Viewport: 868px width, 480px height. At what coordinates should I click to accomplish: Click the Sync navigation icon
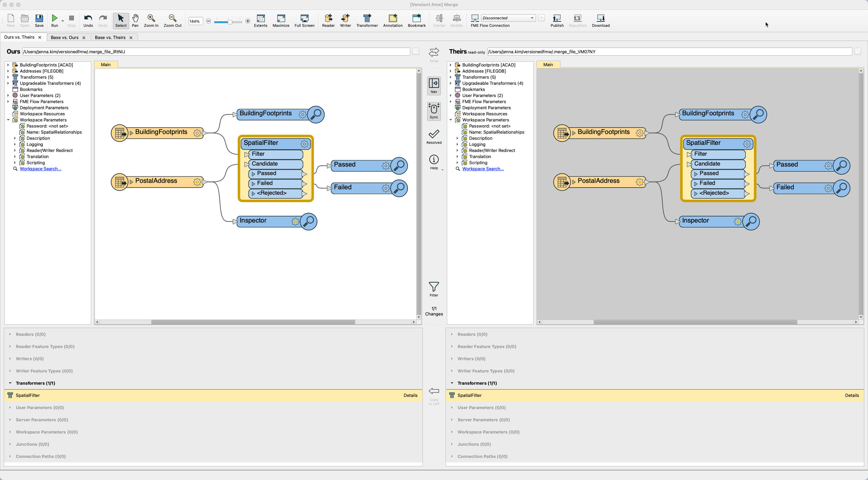(x=434, y=111)
